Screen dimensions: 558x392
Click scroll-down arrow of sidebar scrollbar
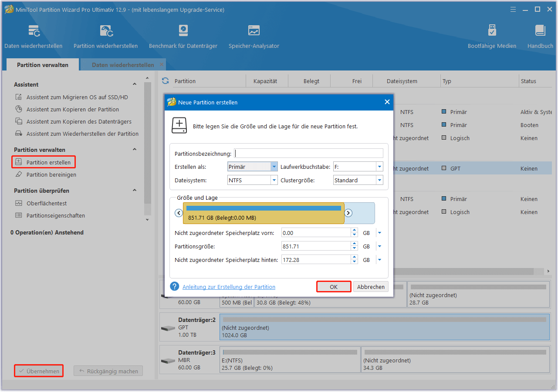147,220
